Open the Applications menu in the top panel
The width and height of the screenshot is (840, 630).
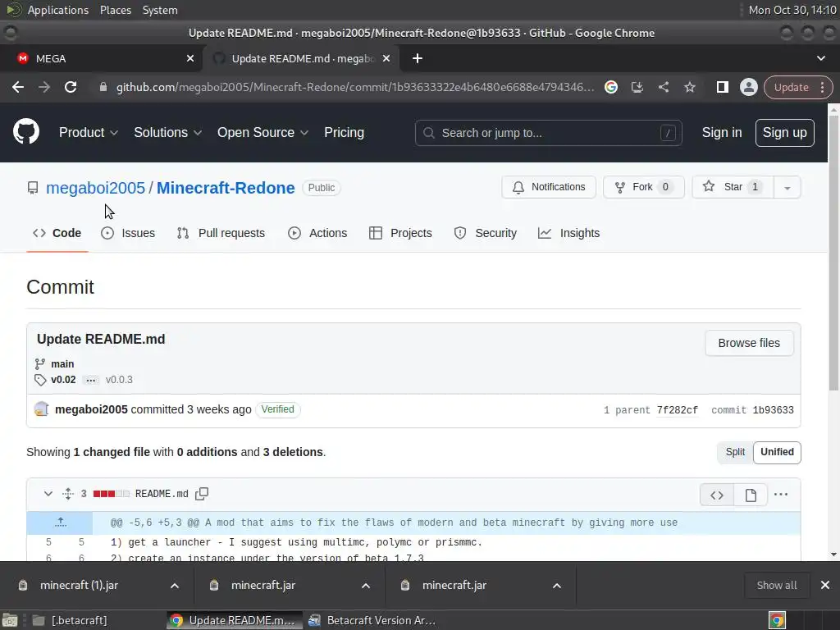pyautogui.click(x=58, y=10)
